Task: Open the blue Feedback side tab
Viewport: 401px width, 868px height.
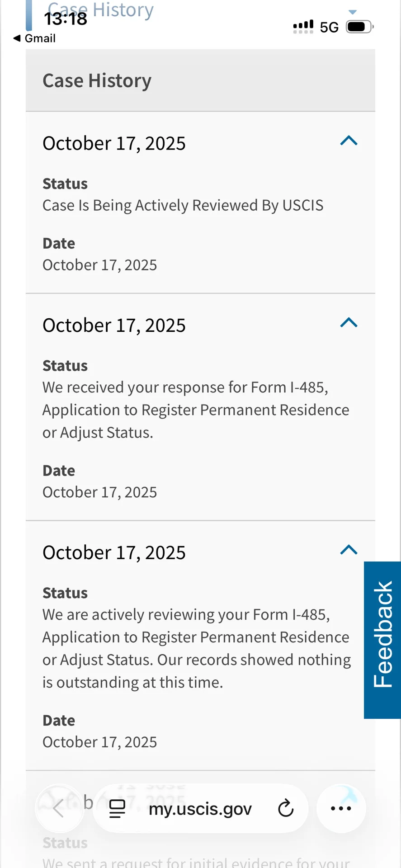Action: tap(382, 640)
